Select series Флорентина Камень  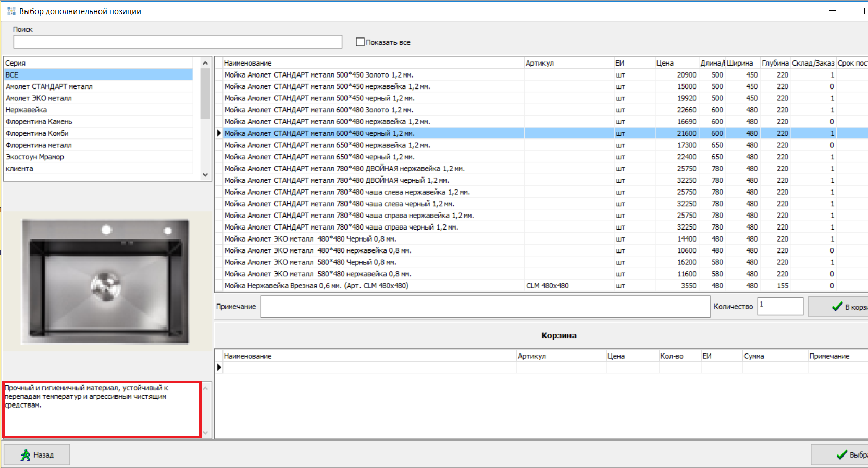click(x=39, y=122)
